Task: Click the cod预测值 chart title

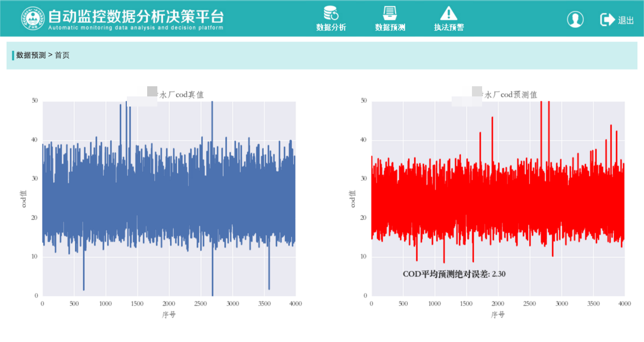Action: pyautogui.click(x=511, y=95)
